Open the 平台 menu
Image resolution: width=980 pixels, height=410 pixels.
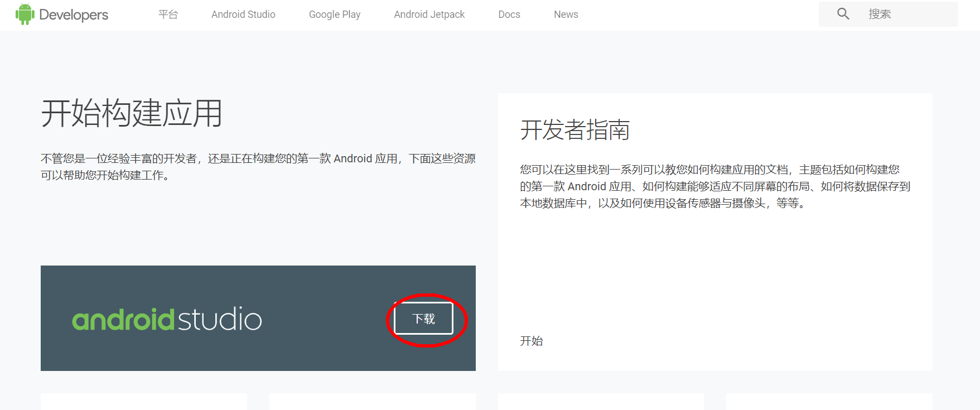click(168, 15)
